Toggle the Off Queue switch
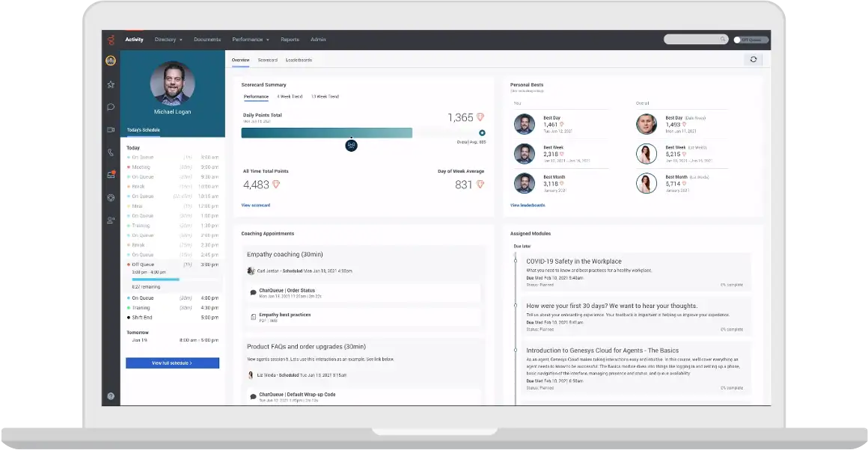Screen dimensions: 868x450 click(x=738, y=39)
